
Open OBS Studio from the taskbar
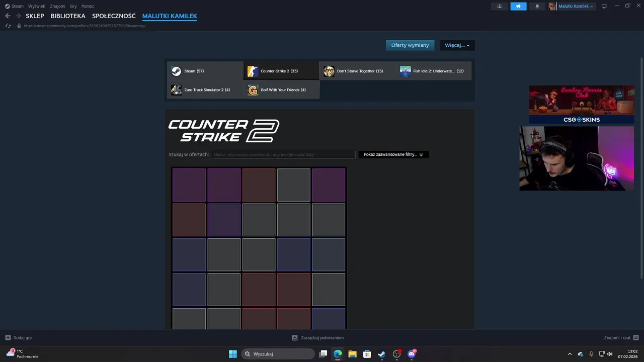(x=397, y=354)
